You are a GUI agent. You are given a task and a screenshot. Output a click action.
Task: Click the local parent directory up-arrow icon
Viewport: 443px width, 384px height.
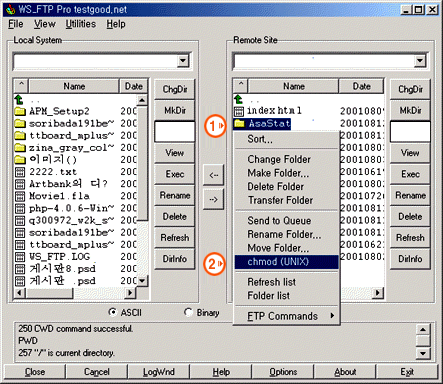pyautogui.click(x=19, y=99)
